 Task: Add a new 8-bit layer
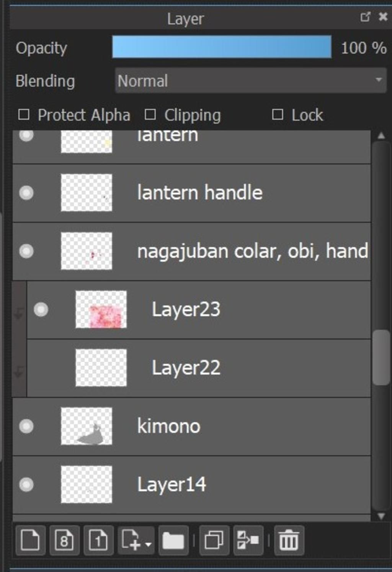(x=64, y=540)
